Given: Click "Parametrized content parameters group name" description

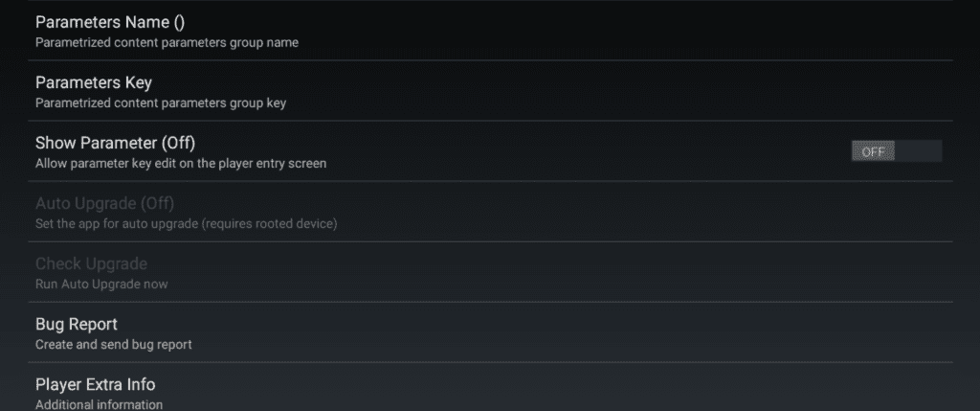Looking at the screenshot, I should [167, 42].
